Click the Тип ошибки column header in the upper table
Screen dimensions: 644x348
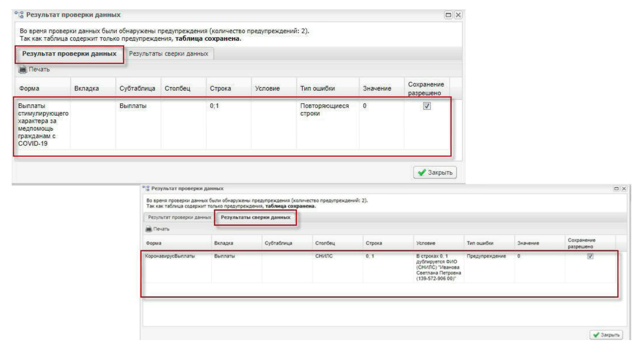pyautogui.click(x=317, y=88)
